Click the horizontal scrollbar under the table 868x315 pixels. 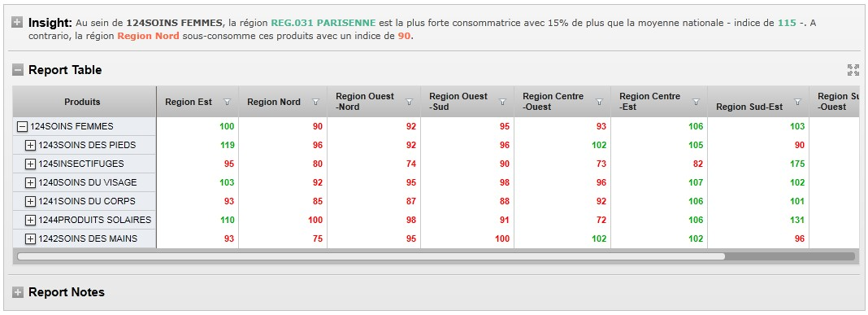[371, 256]
